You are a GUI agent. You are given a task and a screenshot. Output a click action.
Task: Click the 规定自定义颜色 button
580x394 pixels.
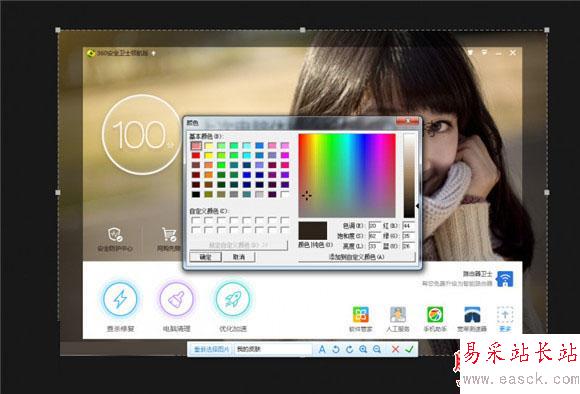[239, 245]
